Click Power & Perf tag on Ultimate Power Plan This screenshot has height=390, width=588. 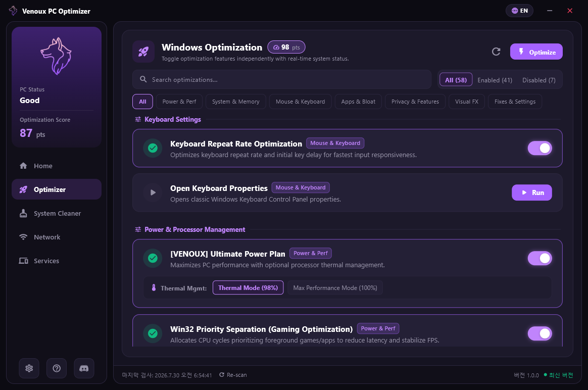311,253
